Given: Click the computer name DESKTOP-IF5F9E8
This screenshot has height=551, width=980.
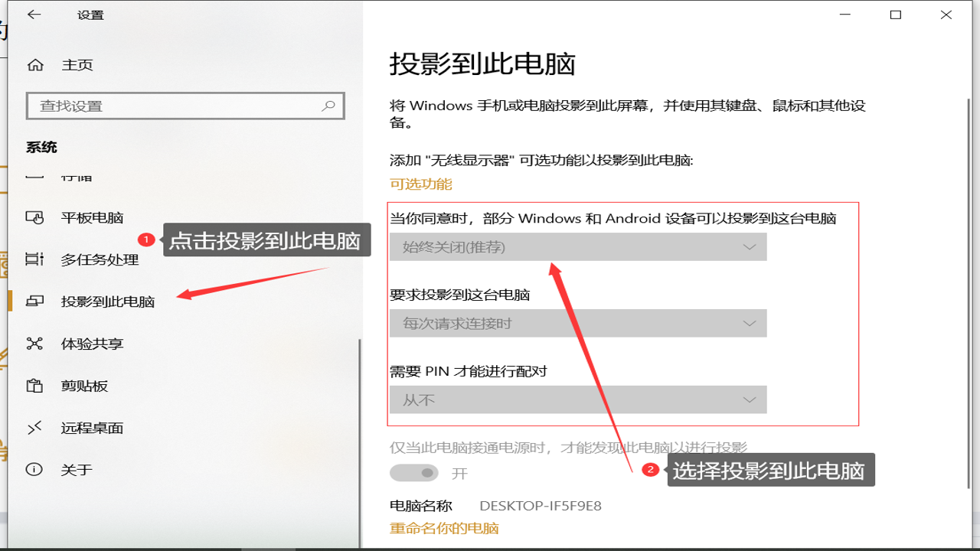Looking at the screenshot, I should (x=541, y=506).
